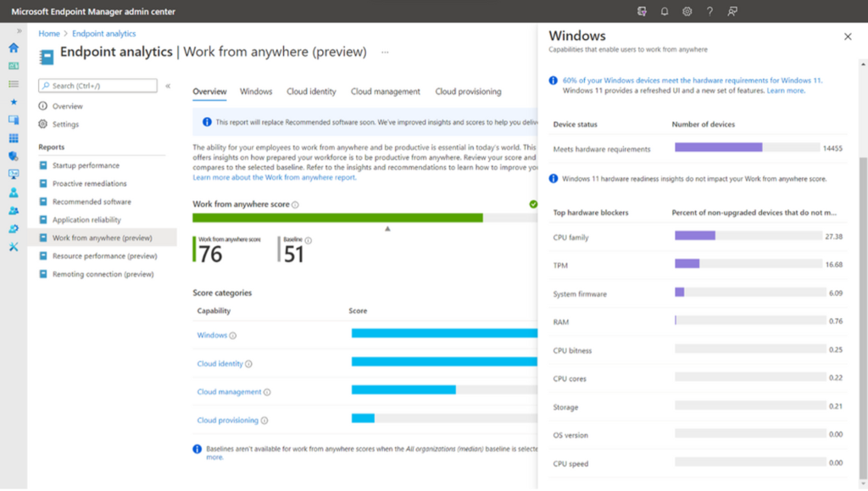This screenshot has height=491, width=868.
Task: Switch to the Cloud management tab
Action: 386,92
